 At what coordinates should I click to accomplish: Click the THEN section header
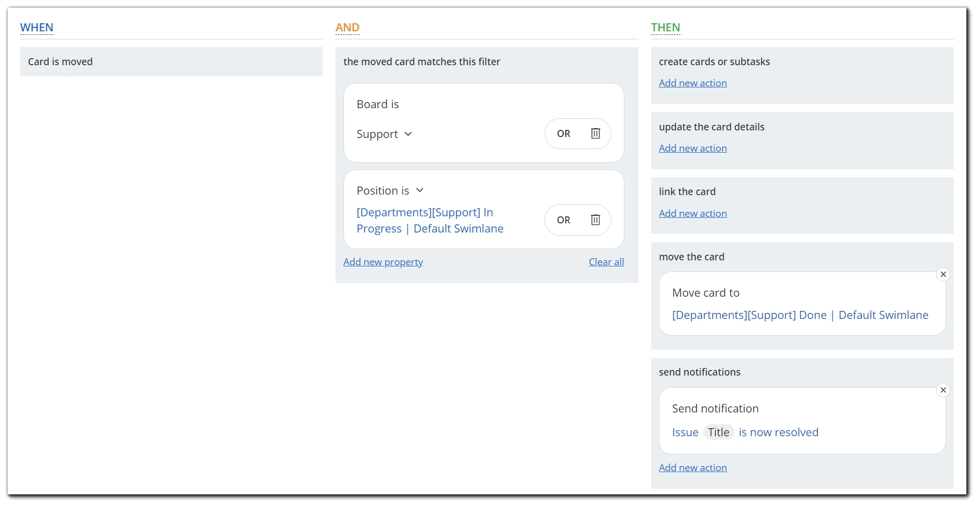(665, 27)
